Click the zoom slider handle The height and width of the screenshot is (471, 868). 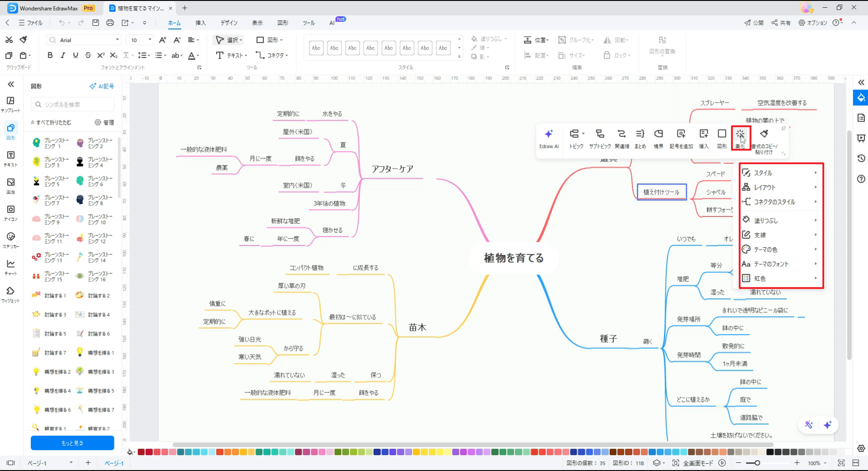point(757,463)
